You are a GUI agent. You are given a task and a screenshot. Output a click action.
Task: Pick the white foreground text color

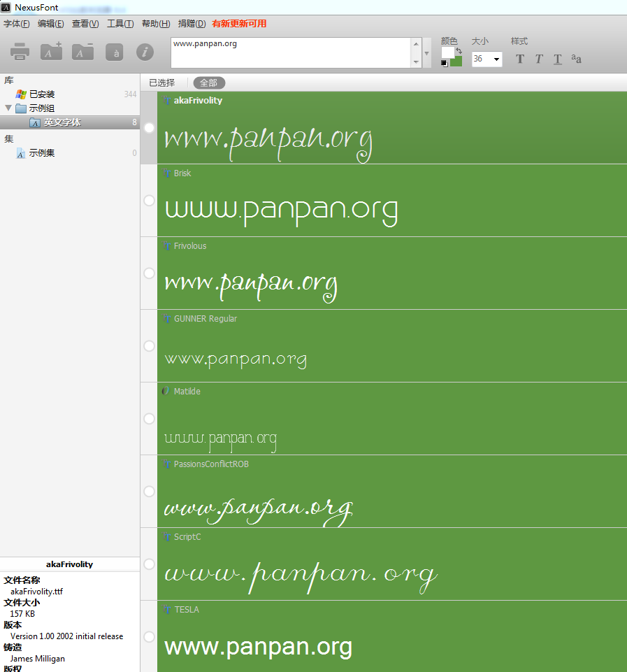tap(447, 52)
